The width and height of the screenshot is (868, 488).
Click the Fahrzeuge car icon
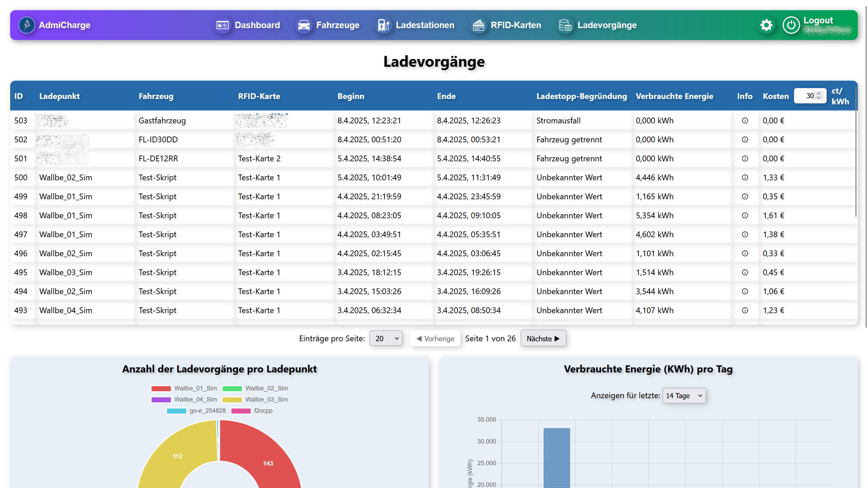point(304,25)
